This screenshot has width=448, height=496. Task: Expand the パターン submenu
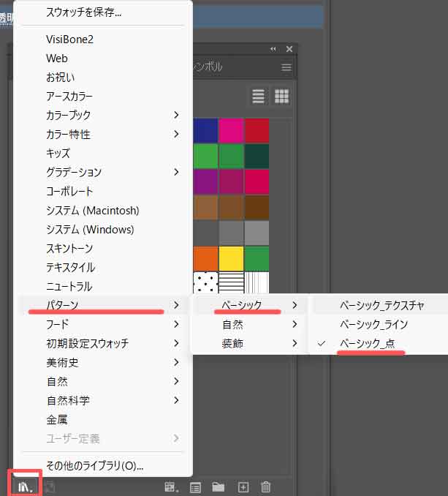[103, 305]
